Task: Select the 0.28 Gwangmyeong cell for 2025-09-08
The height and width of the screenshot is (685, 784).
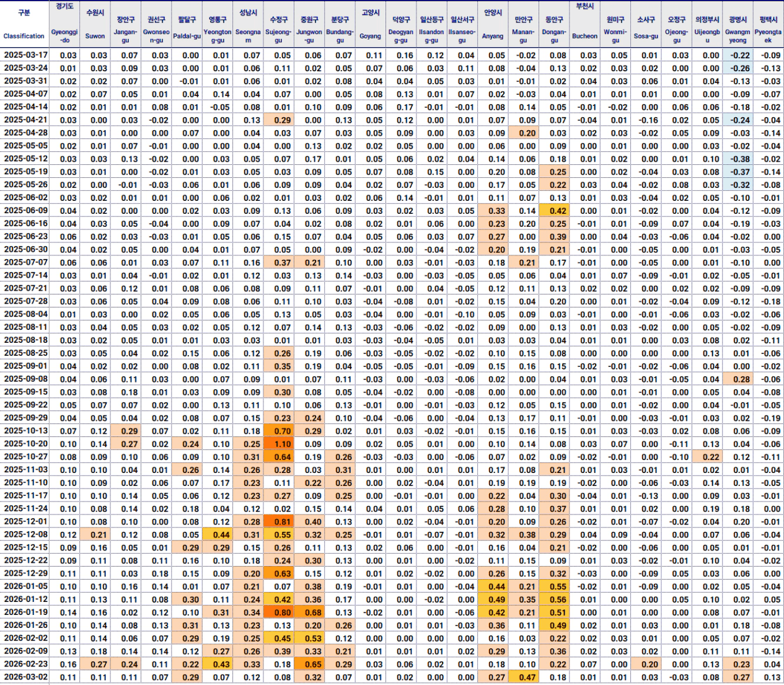Action: pos(738,379)
